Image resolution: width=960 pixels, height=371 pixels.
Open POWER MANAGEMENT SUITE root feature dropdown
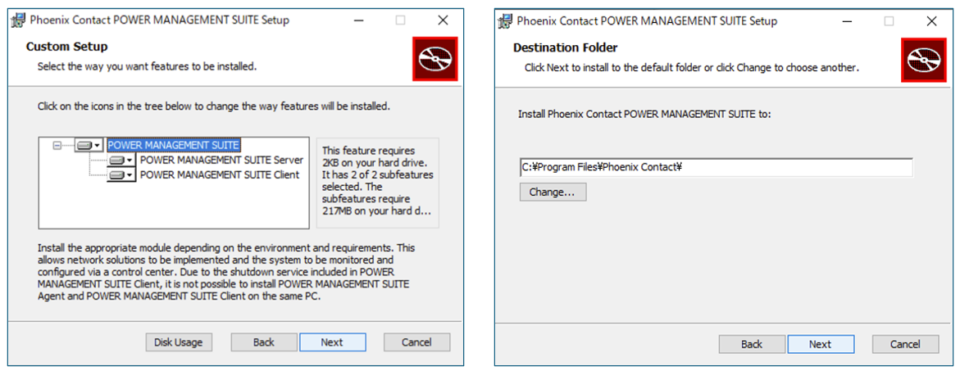89,146
